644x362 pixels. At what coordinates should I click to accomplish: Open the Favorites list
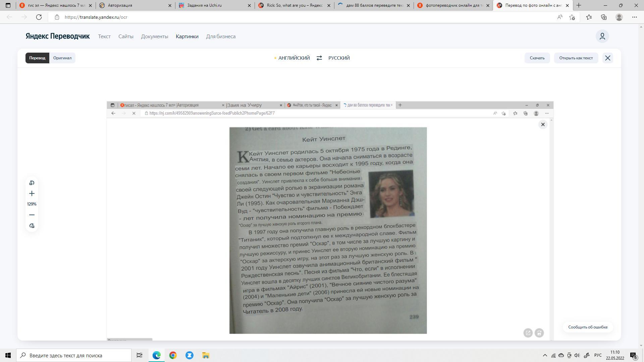[x=589, y=17]
